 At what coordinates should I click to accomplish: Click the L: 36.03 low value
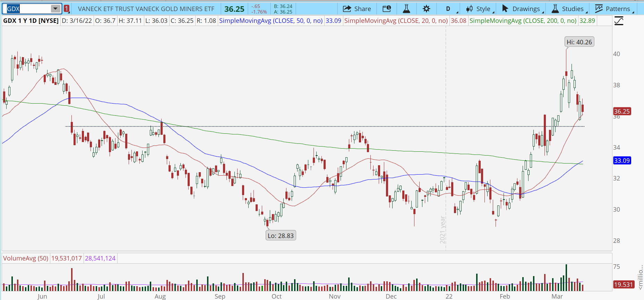156,21
